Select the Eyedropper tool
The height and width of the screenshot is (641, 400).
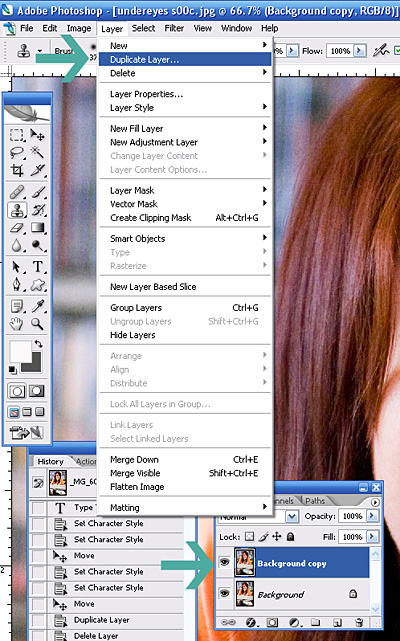coord(37,306)
